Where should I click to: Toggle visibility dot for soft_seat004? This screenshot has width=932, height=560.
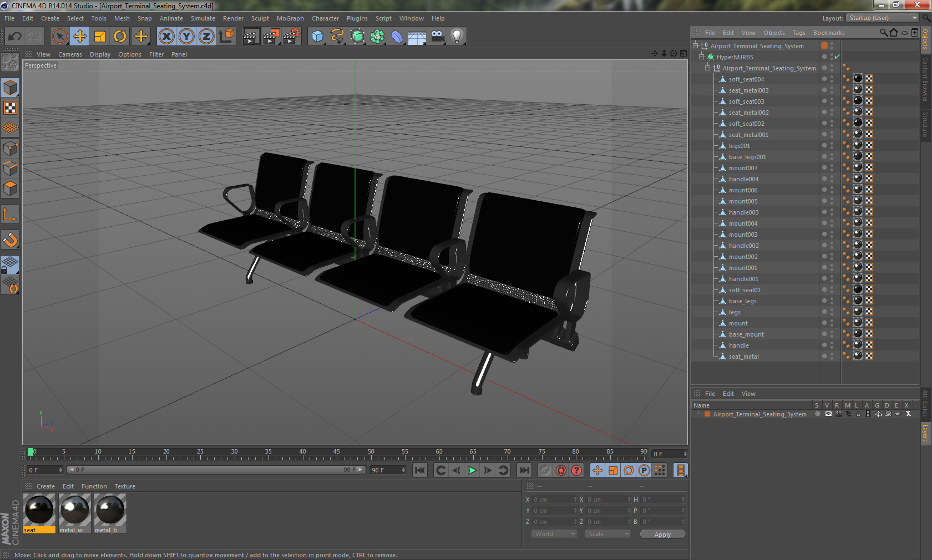[x=824, y=79]
